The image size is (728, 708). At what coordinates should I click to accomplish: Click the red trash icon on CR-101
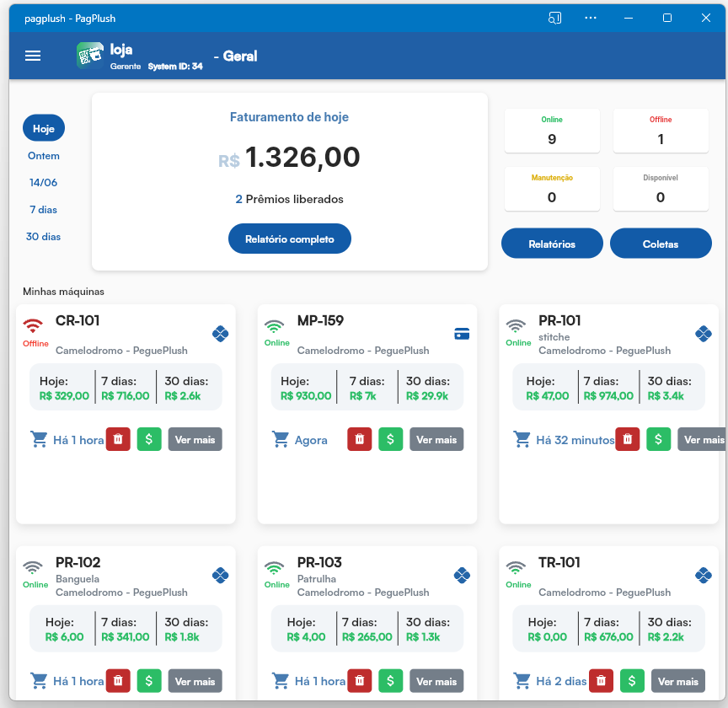(x=117, y=439)
